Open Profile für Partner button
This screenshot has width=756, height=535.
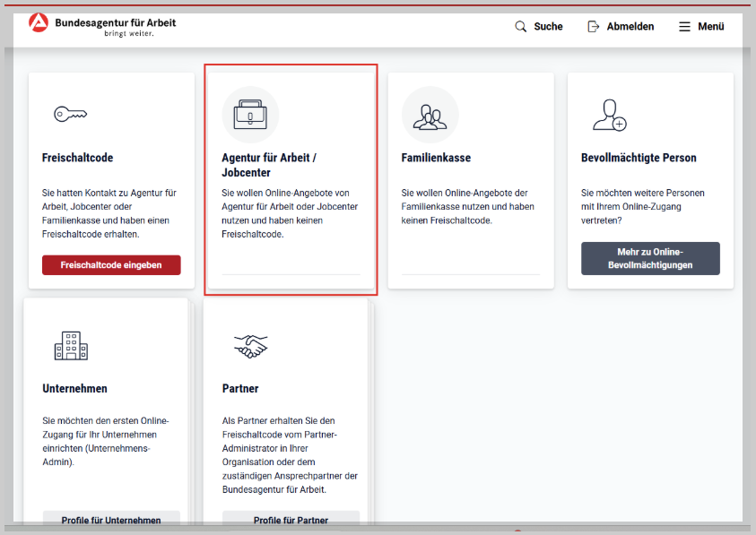click(x=291, y=520)
